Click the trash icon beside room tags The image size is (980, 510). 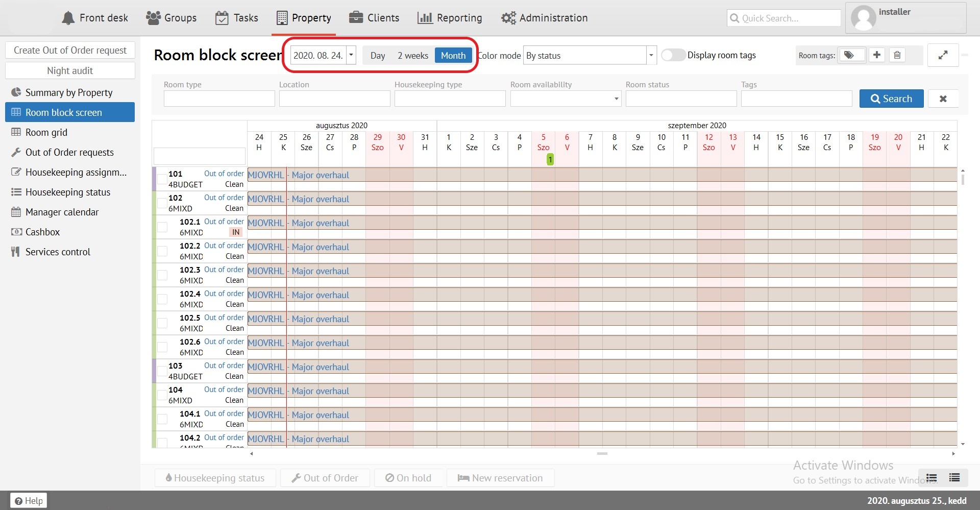point(897,55)
